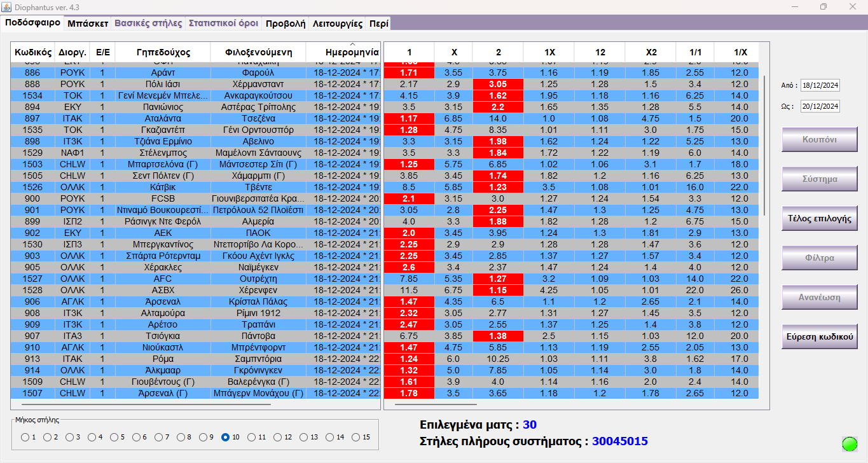Click the Τζιάνα Ερμίνιο team cell
Screen dimensions: 868x463
[x=163, y=141]
